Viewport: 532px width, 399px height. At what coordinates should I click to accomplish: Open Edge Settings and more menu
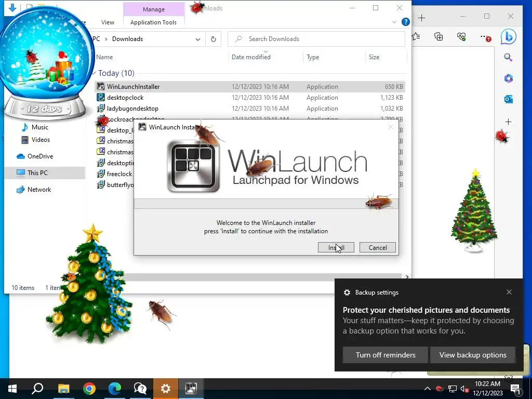point(485,37)
